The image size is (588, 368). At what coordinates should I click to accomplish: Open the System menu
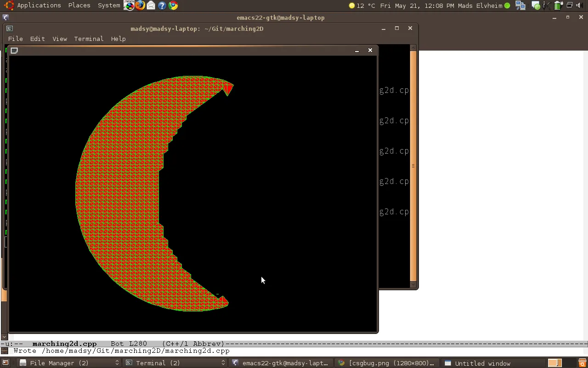[109, 6]
